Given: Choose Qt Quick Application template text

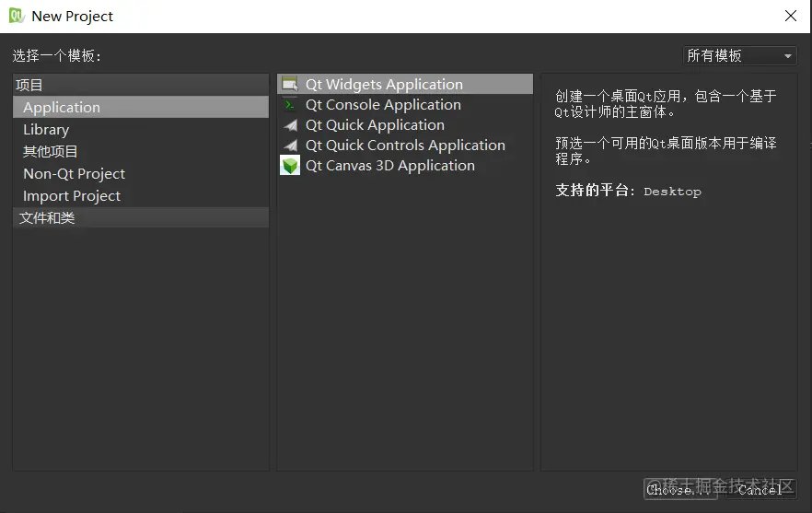Looking at the screenshot, I should 375,125.
